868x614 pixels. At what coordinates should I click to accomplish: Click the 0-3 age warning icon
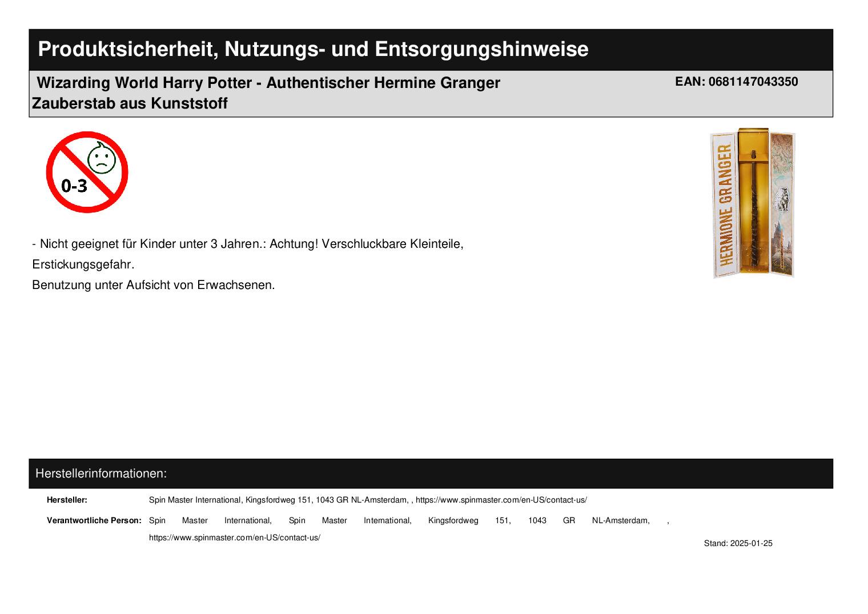87,172
